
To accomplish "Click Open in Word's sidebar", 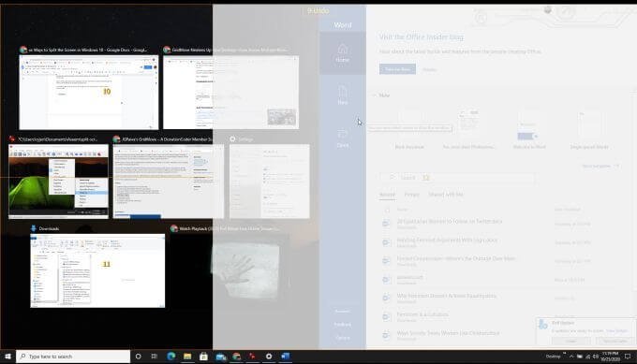I will click(x=343, y=138).
